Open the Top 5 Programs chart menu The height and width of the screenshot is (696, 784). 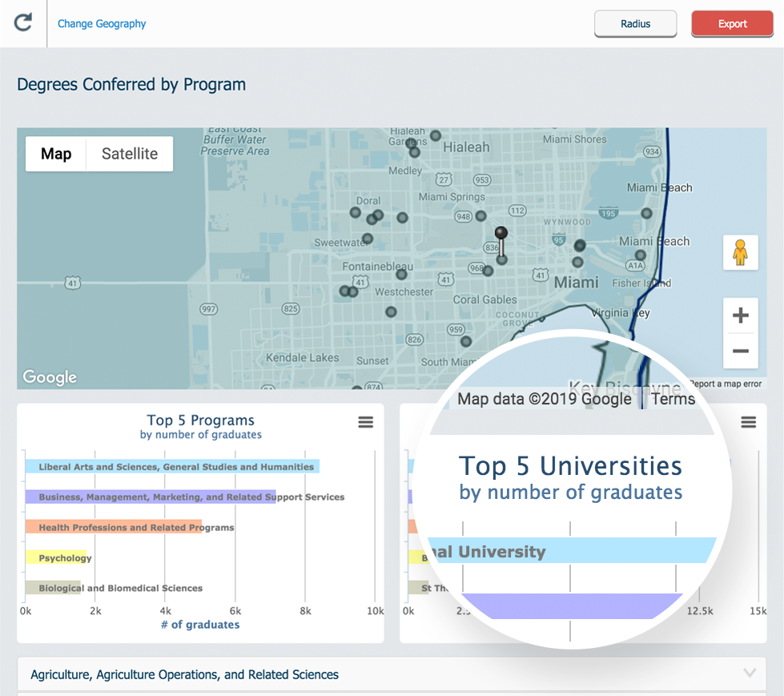365,422
